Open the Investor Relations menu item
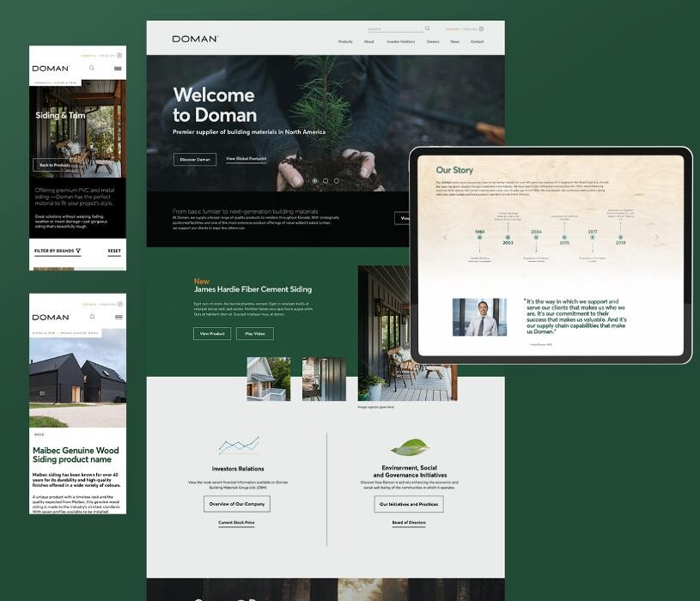Viewport: 700px width, 601px height. (x=400, y=41)
